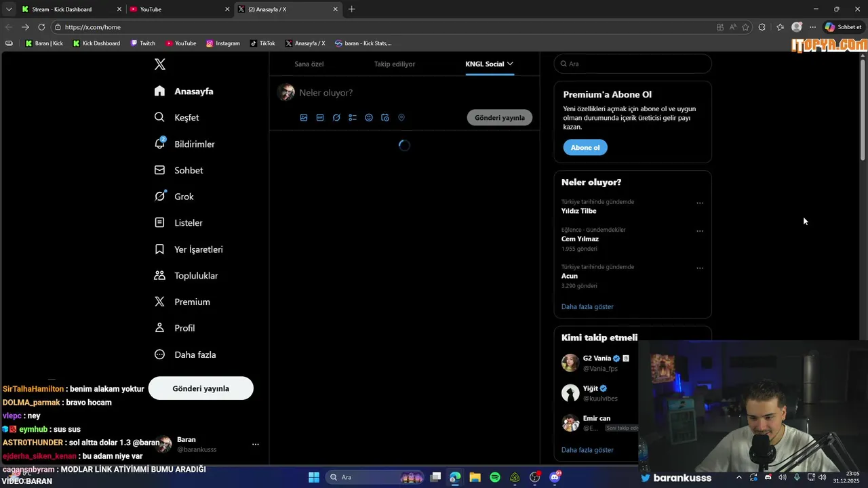Switch to Takip ediyor tab

coord(395,64)
